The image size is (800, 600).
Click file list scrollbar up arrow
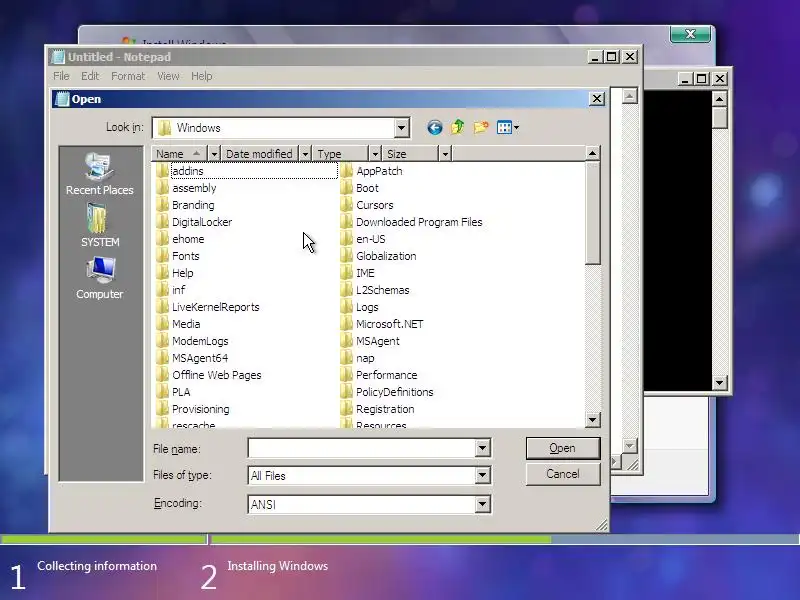pos(592,153)
